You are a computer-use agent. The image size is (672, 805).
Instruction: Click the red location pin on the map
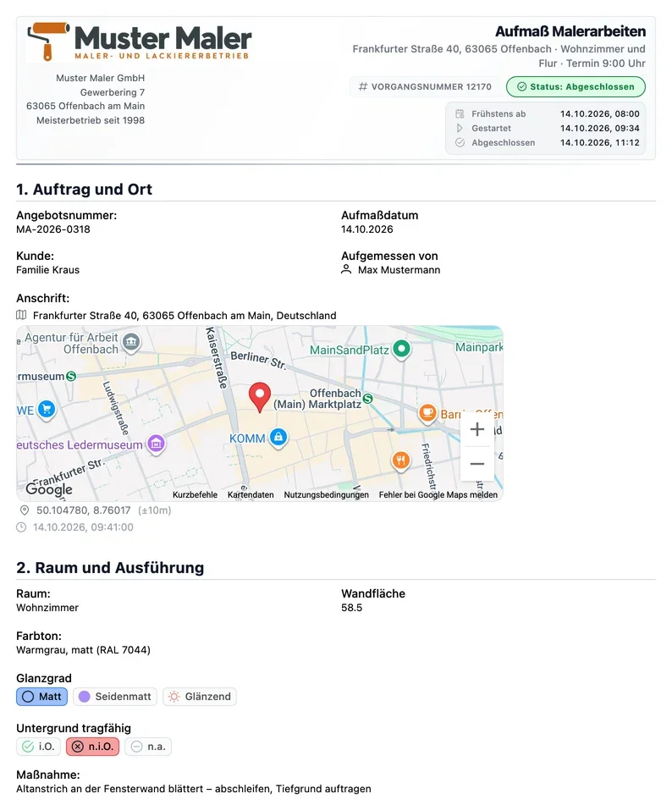tap(260, 397)
